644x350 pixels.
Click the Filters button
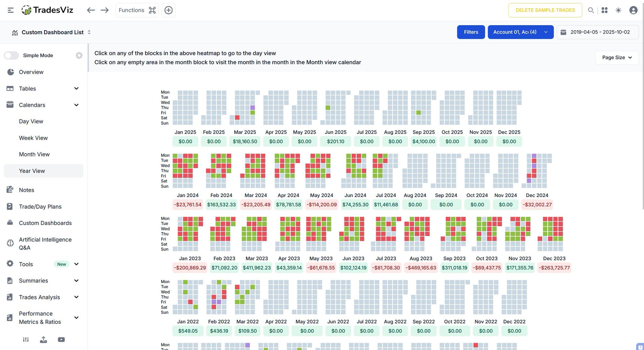coord(471,32)
